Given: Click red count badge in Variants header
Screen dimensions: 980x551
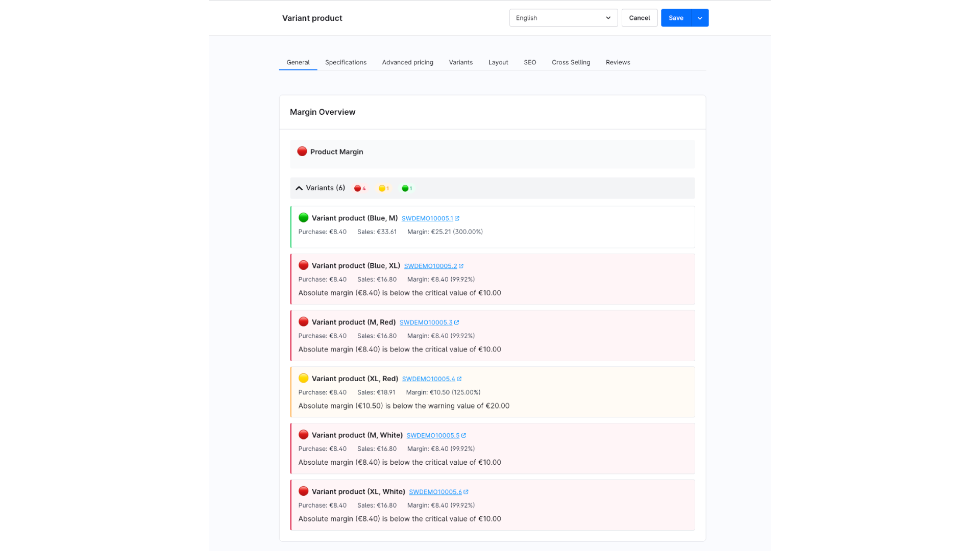Looking at the screenshot, I should (360, 188).
